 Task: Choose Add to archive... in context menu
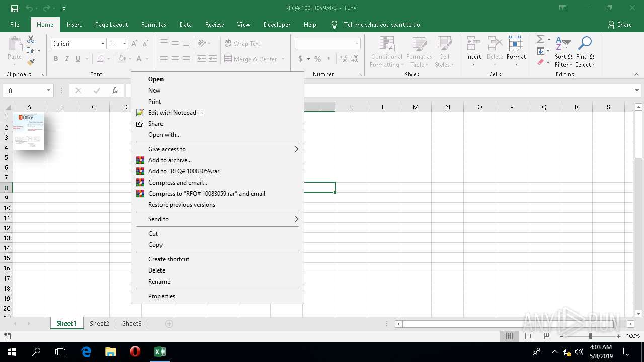coord(217,160)
